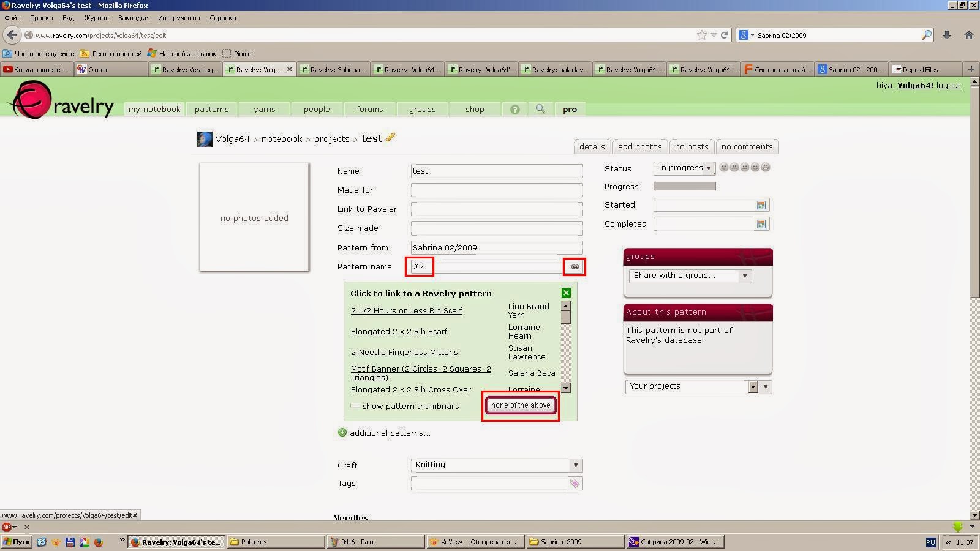Open a new Firefox tab
The image size is (980, 551).
pyautogui.click(x=971, y=69)
